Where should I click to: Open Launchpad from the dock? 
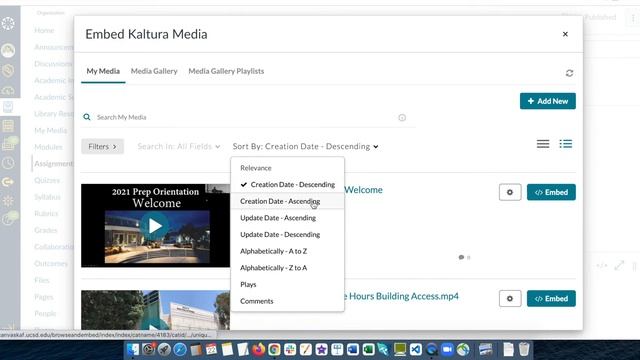(164, 349)
